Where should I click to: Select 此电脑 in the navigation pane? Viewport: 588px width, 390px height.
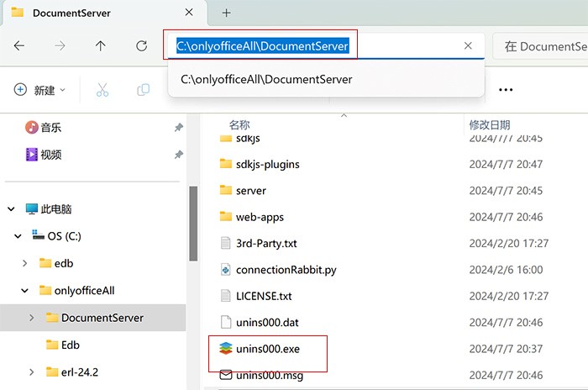click(49, 208)
